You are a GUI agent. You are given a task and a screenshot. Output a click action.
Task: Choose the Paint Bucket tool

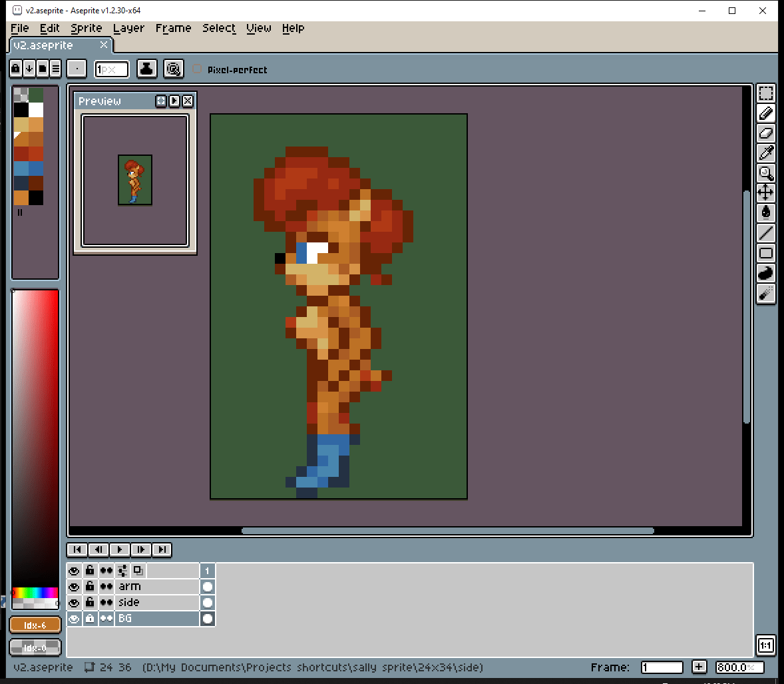[766, 213]
